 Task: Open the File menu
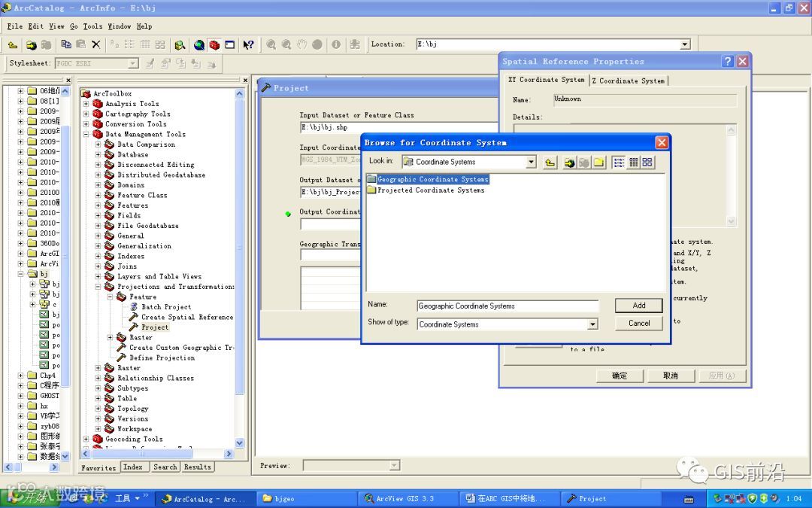click(x=14, y=26)
